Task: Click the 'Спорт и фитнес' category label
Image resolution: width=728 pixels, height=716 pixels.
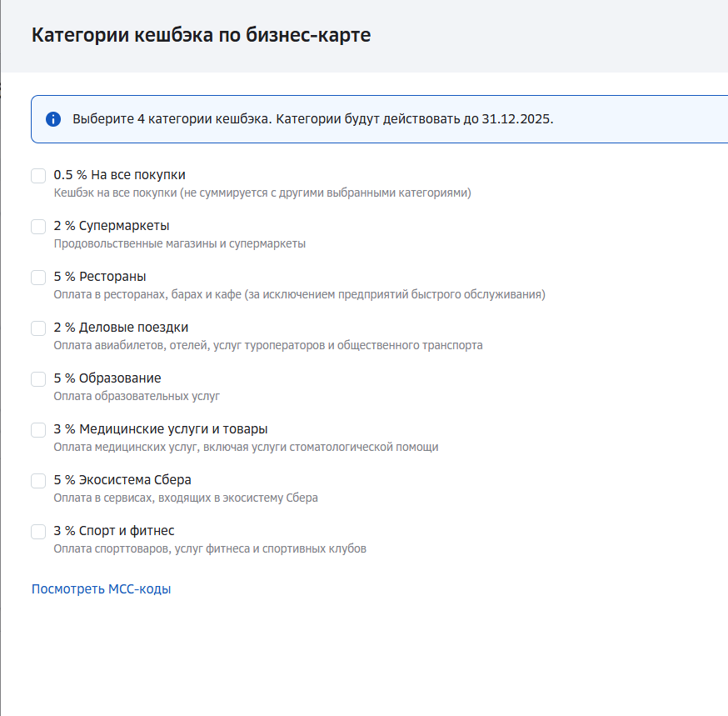Action: point(114,531)
